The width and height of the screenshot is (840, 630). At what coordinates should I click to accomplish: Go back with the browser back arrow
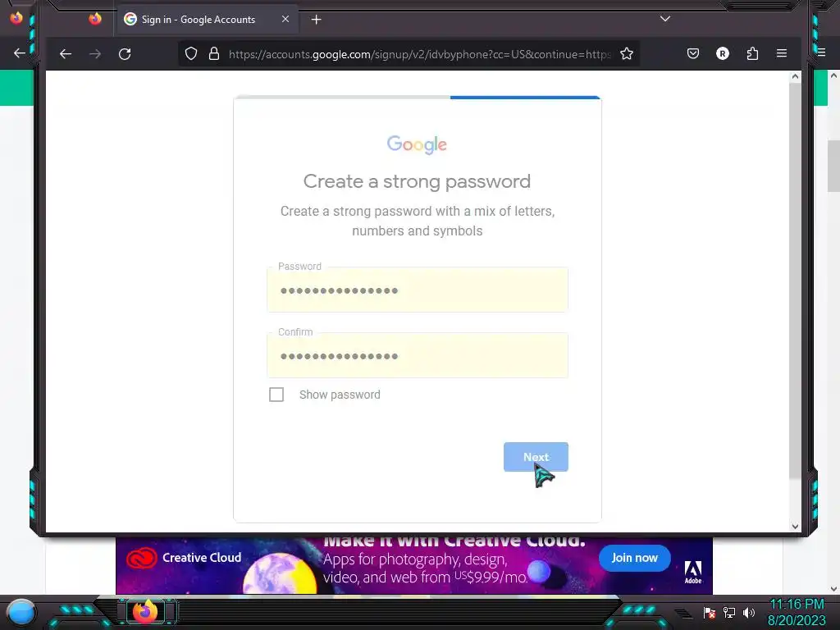point(66,53)
